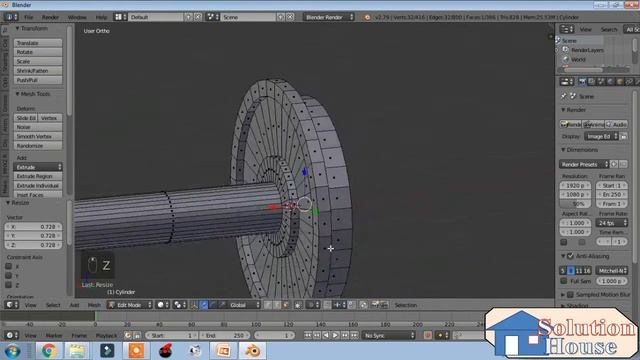This screenshot has width=640, height=360.
Task: Open the Info editor type selector icon
Action: (x=11, y=17)
